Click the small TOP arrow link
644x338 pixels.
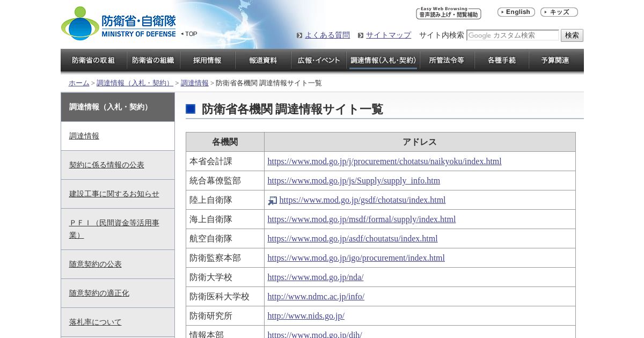[189, 34]
